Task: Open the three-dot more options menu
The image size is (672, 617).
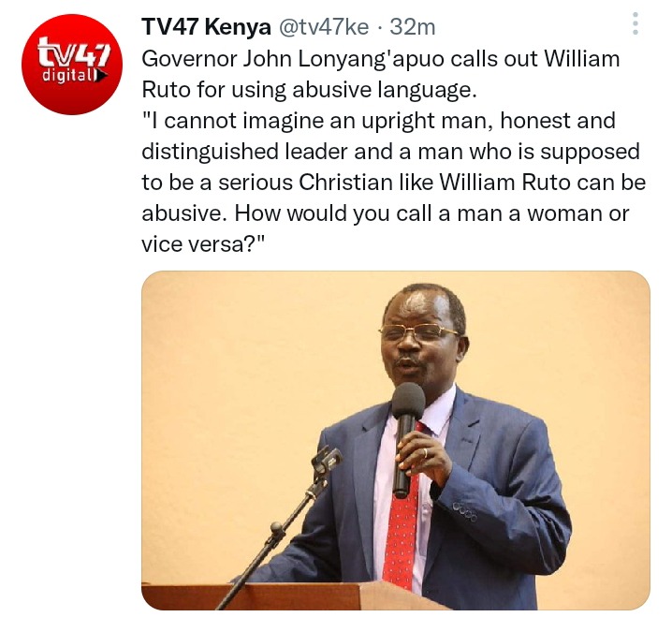Action: [635, 23]
